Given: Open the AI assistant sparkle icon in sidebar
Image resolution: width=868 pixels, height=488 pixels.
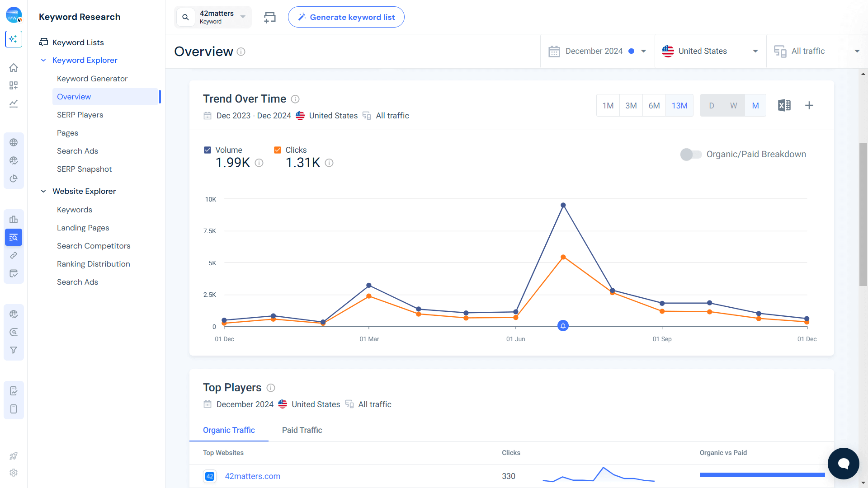Looking at the screenshot, I should 14,39.
